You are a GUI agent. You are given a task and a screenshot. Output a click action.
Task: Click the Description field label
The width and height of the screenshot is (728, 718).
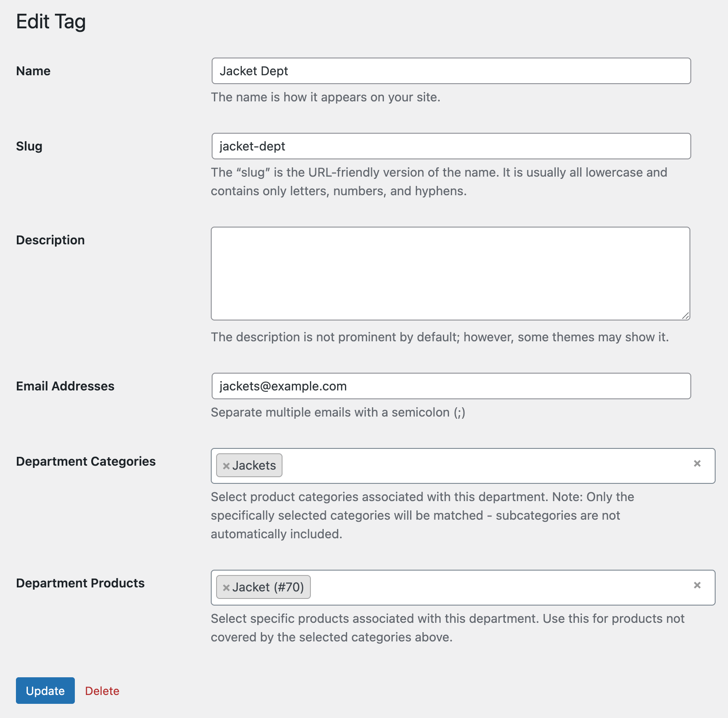tap(50, 240)
